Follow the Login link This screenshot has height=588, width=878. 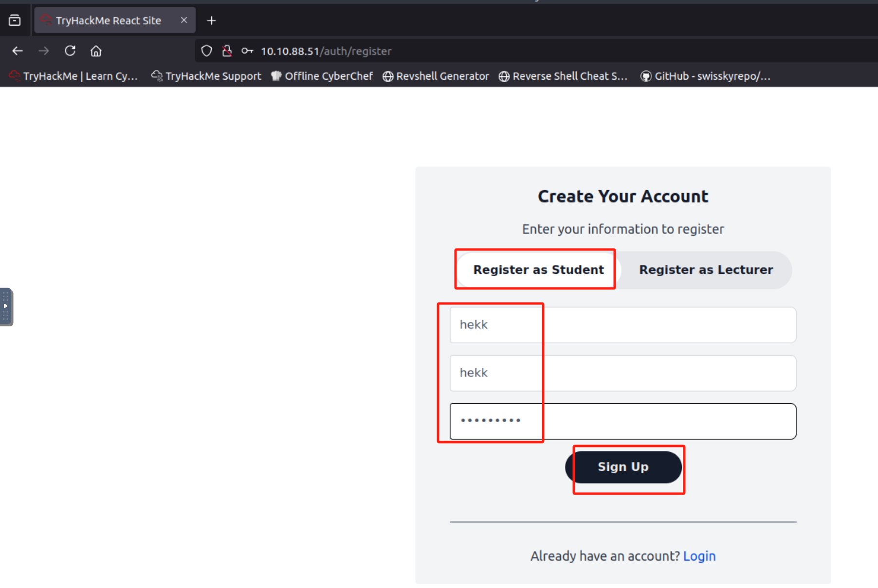699,556
